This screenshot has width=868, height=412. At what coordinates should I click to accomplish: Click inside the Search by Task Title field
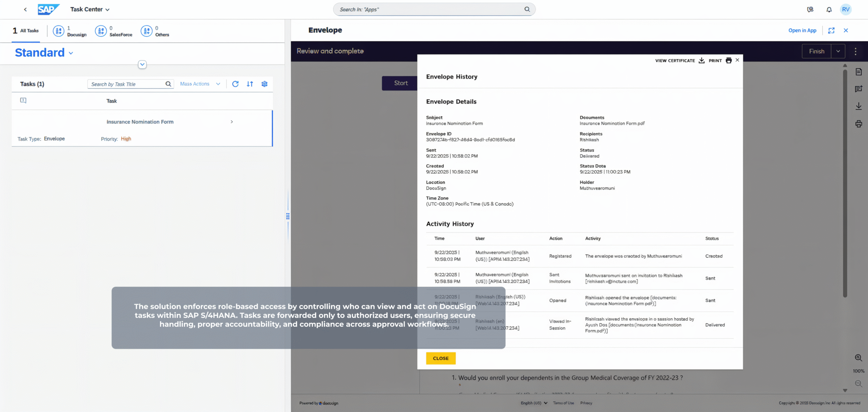click(125, 84)
